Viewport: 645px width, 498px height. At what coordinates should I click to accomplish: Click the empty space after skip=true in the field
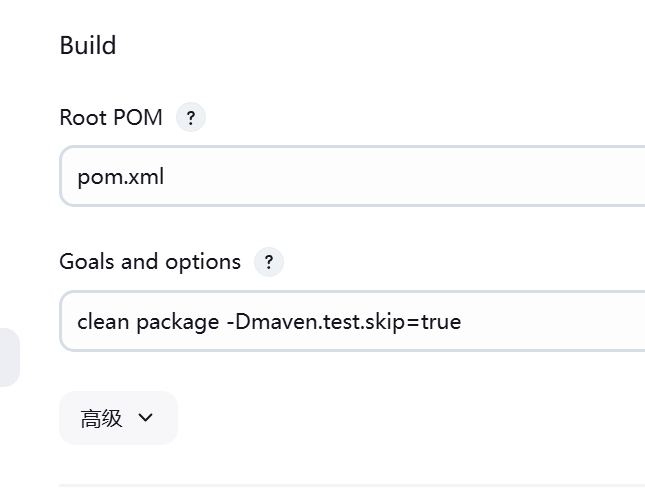pyautogui.click(x=551, y=321)
